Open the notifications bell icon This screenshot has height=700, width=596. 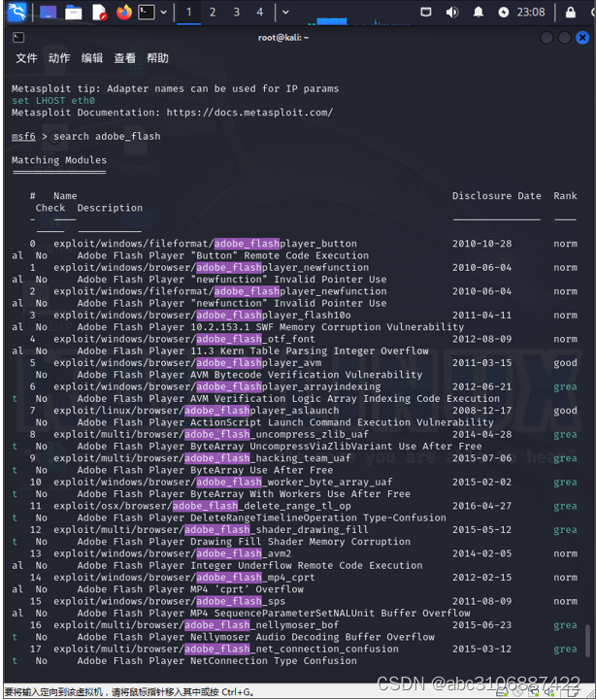479,12
